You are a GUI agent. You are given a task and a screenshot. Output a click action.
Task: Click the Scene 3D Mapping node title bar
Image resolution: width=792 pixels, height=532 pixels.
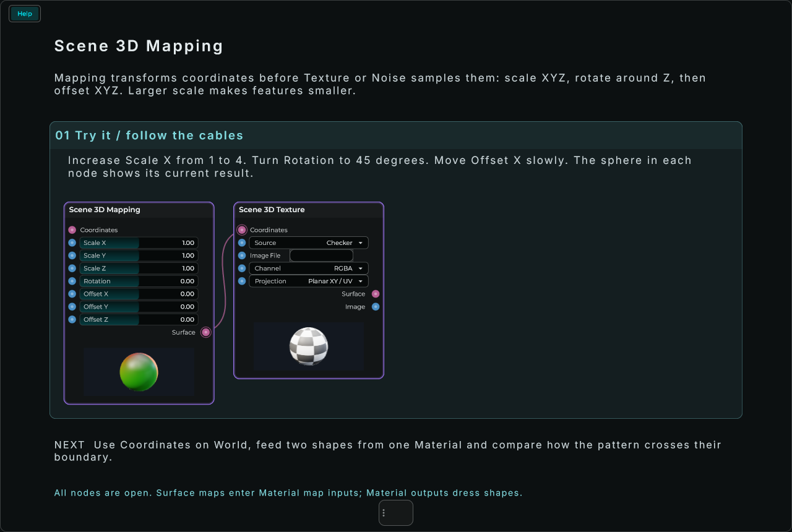click(x=139, y=210)
